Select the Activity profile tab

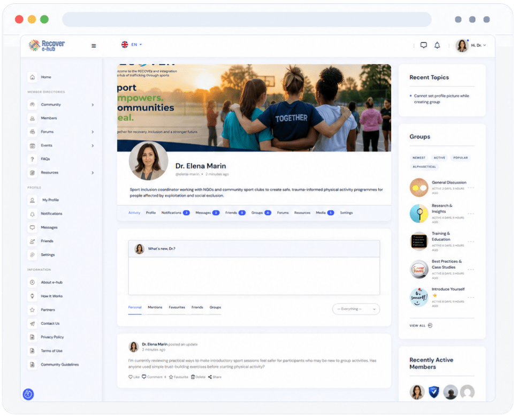[134, 213]
